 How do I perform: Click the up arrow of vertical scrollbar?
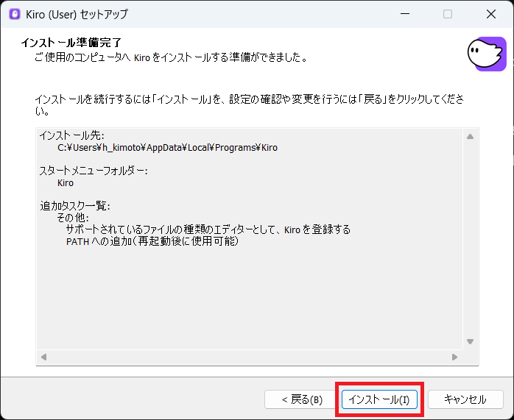(470, 137)
